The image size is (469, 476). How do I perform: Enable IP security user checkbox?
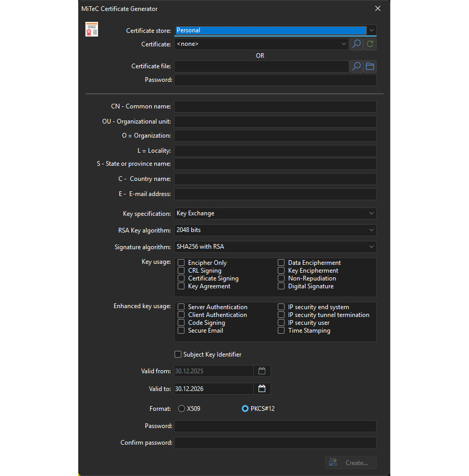click(x=281, y=323)
